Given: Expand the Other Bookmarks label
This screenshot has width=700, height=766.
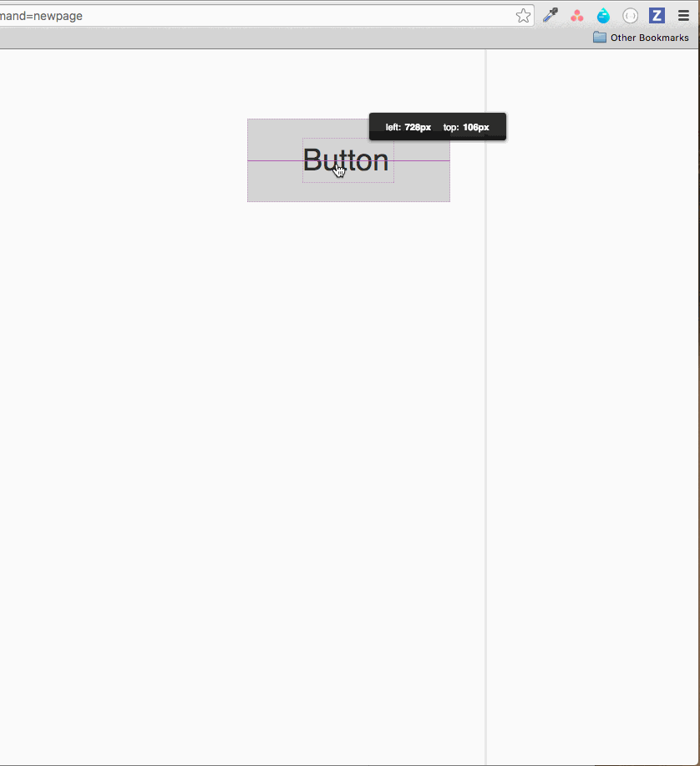Looking at the screenshot, I should point(649,38).
